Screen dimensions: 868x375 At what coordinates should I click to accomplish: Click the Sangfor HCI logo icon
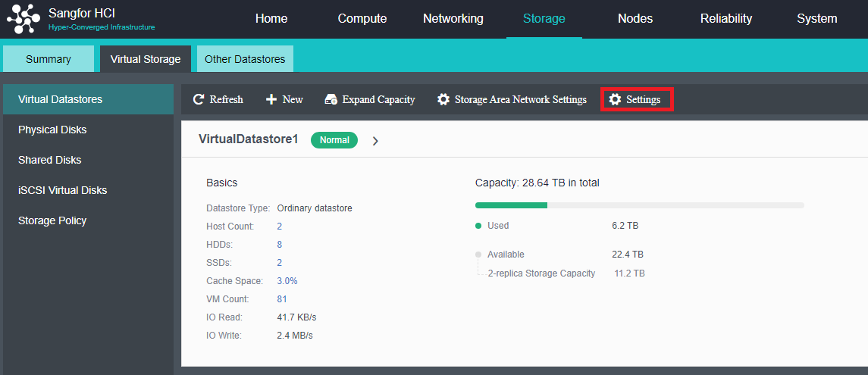[x=23, y=19]
